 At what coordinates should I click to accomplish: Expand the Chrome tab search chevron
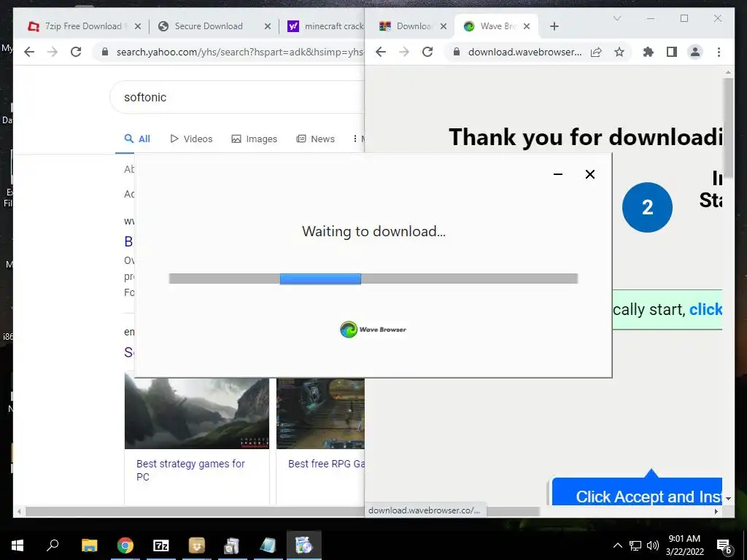click(x=617, y=18)
